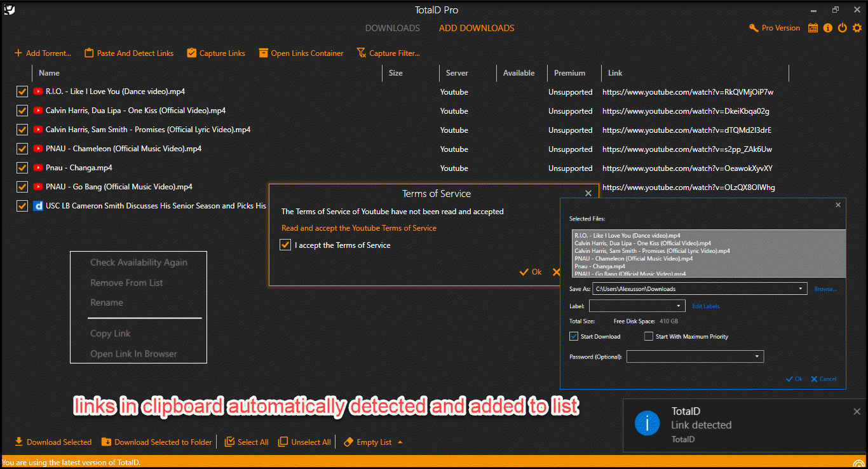Expand the Save As path dropdown
Image resolution: width=868 pixels, height=469 pixels.
[x=801, y=289]
